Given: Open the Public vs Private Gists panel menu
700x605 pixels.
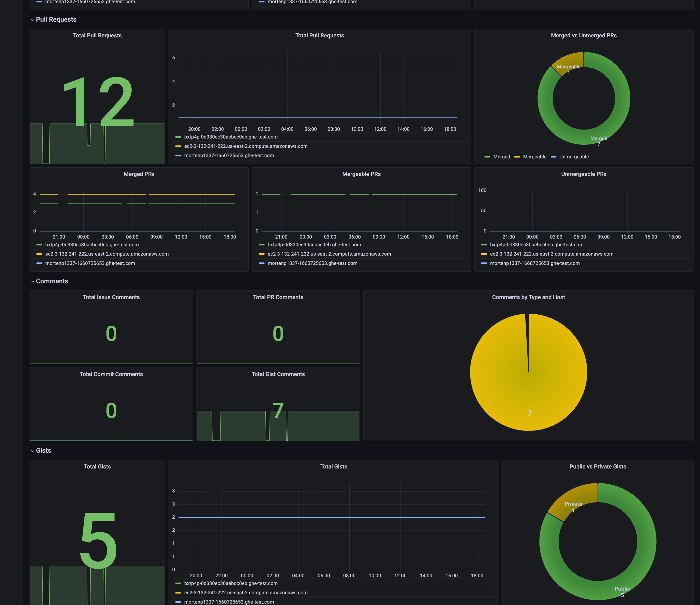Looking at the screenshot, I should (598, 466).
